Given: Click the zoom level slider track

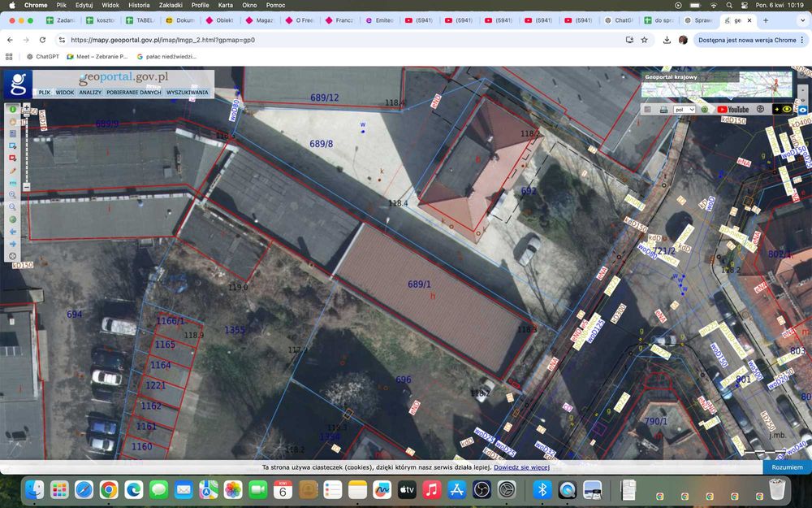Looking at the screenshot, I should pyautogui.click(x=27, y=147).
